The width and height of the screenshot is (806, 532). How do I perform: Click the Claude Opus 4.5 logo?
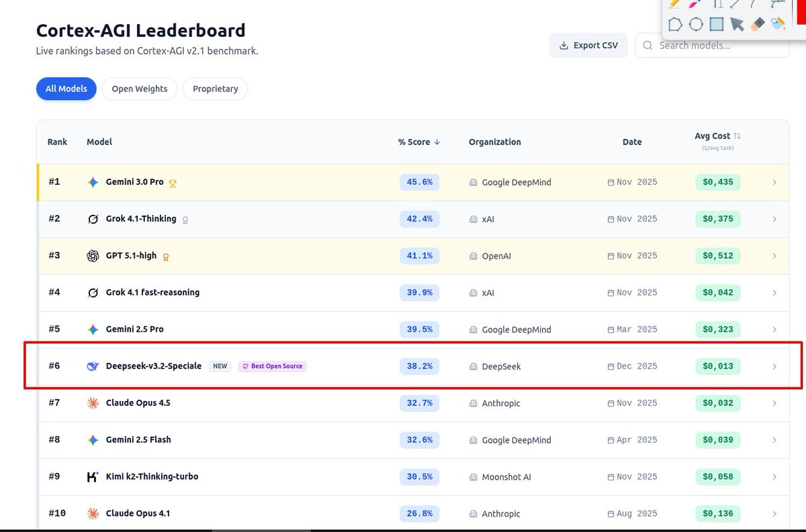(93, 403)
